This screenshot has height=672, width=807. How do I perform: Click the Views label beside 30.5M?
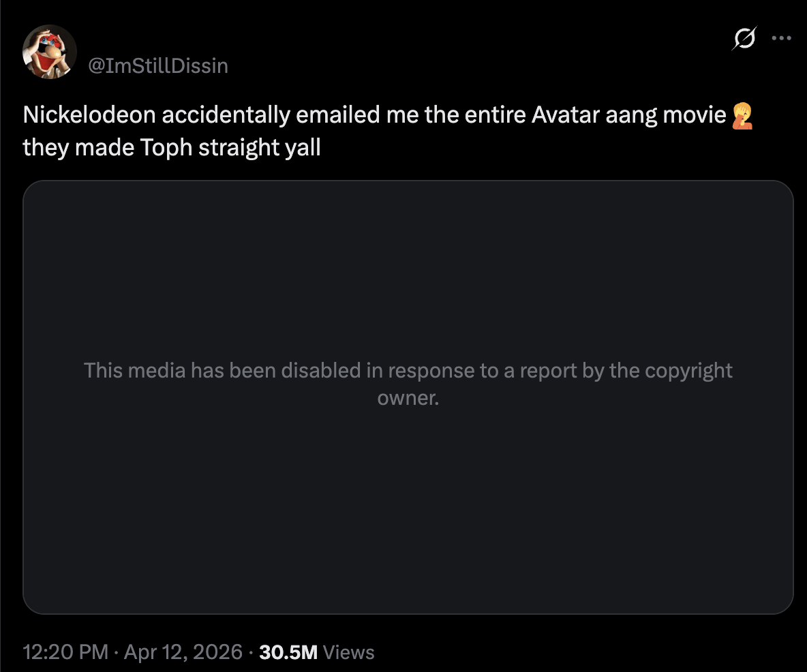coord(348,652)
